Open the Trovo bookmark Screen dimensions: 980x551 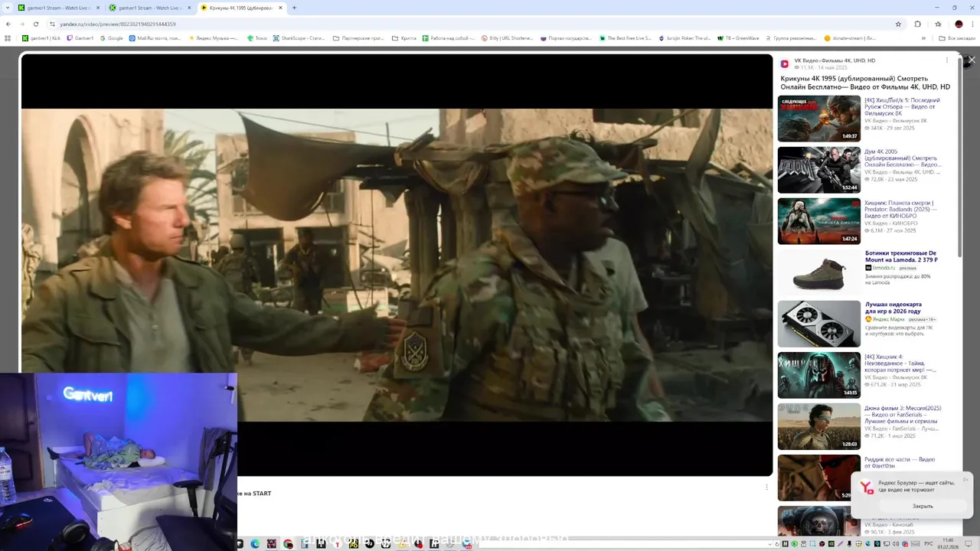[257, 37]
